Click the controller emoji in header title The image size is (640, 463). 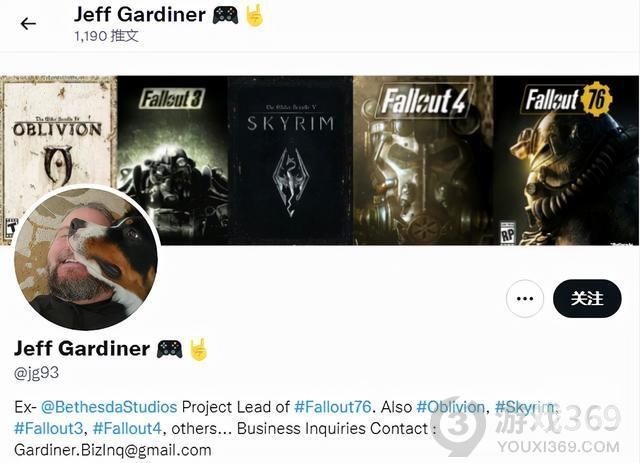pyautogui.click(x=225, y=16)
